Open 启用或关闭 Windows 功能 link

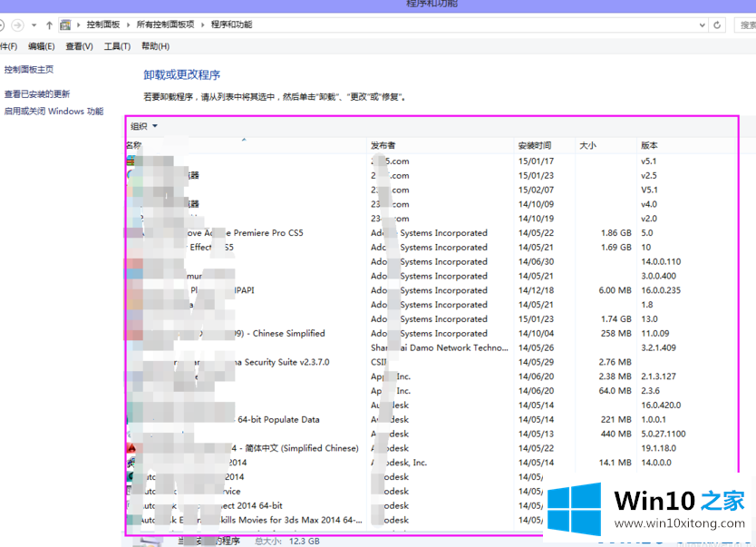pos(54,111)
